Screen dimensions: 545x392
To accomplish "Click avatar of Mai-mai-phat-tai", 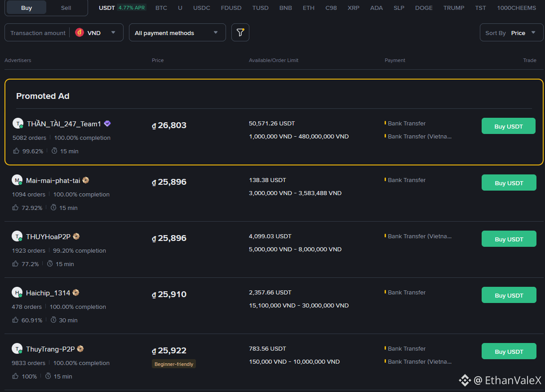I will [x=17, y=180].
